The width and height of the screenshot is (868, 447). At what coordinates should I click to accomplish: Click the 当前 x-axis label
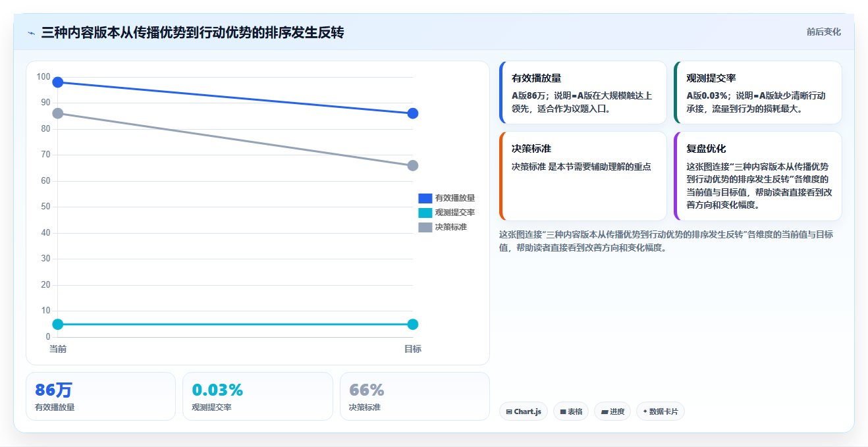(58, 349)
